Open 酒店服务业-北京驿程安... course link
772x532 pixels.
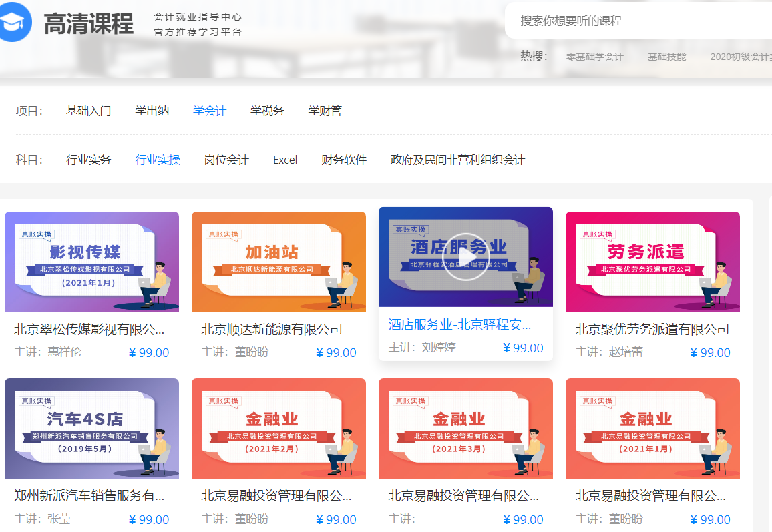point(461,327)
